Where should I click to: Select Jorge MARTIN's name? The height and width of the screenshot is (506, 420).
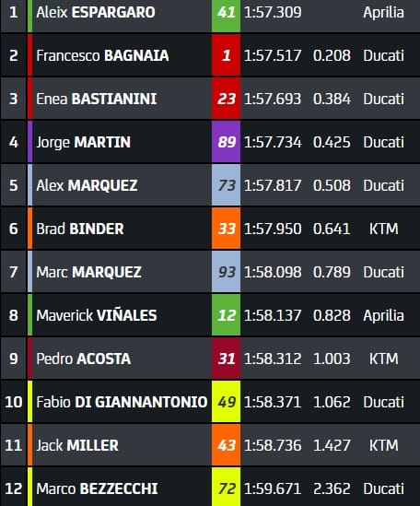[84, 142]
